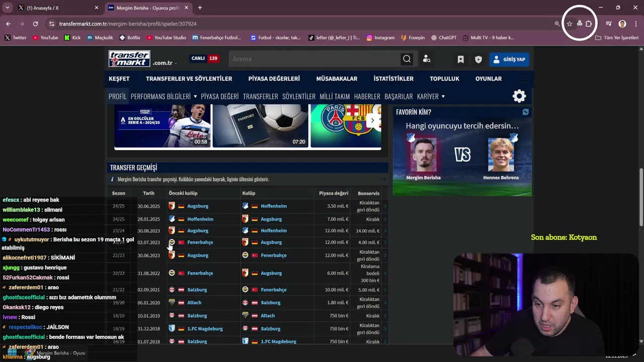Click the Transfermarkt logo
Viewport: 644px width, 362px height.
click(129, 59)
